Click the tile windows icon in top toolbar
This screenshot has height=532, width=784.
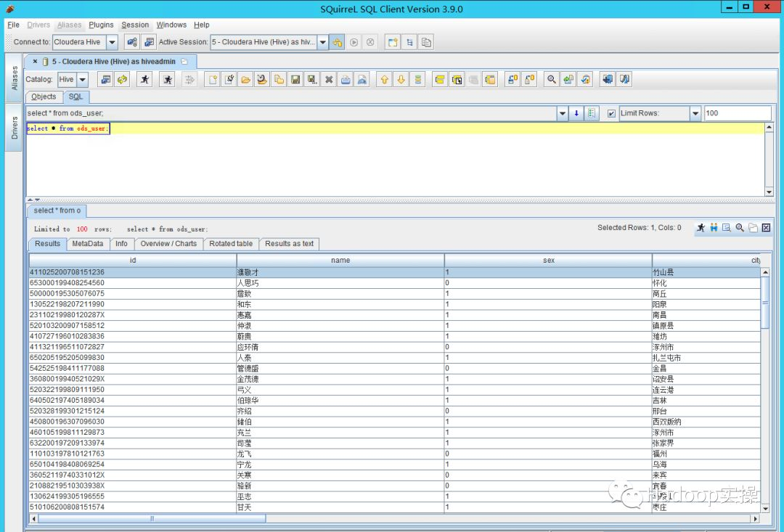(409, 42)
